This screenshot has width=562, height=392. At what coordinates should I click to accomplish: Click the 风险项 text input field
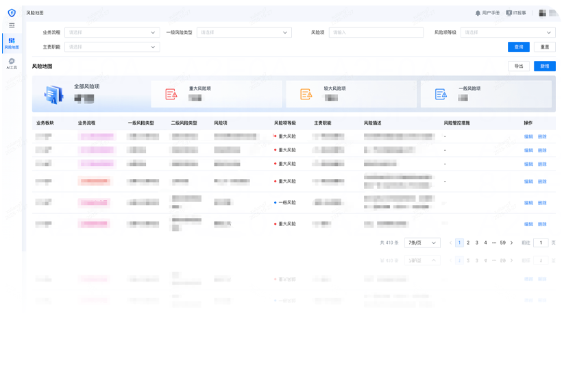coord(376,32)
